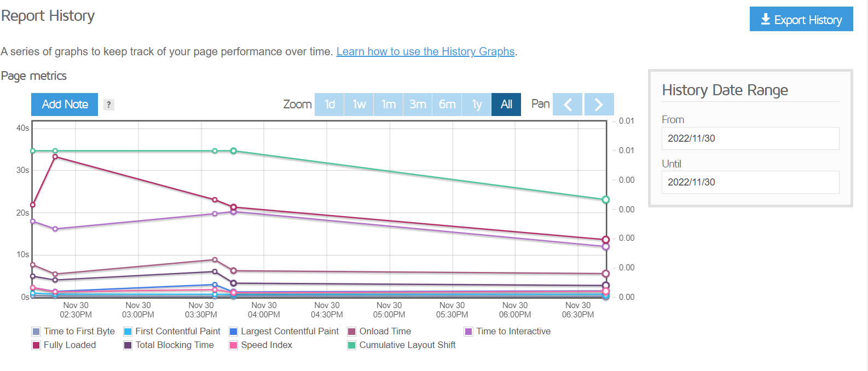Open the Until date picker

pos(750,182)
